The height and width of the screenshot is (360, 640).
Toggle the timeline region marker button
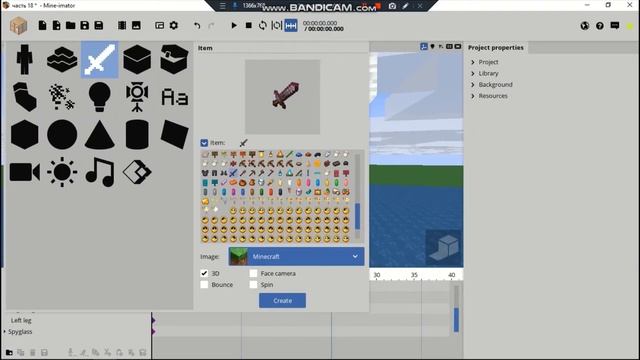pyautogui.click(x=276, y=25)
